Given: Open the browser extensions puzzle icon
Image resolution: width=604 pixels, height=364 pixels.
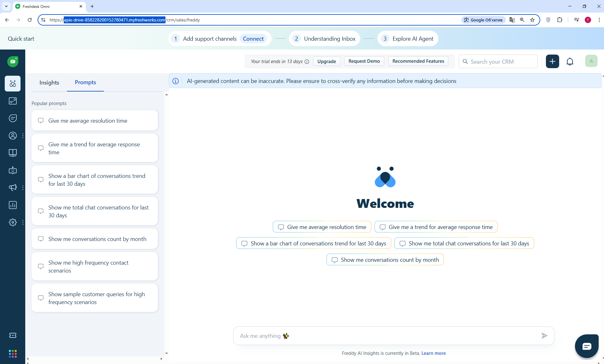Looking at the screenshot, I should point(560,20).
